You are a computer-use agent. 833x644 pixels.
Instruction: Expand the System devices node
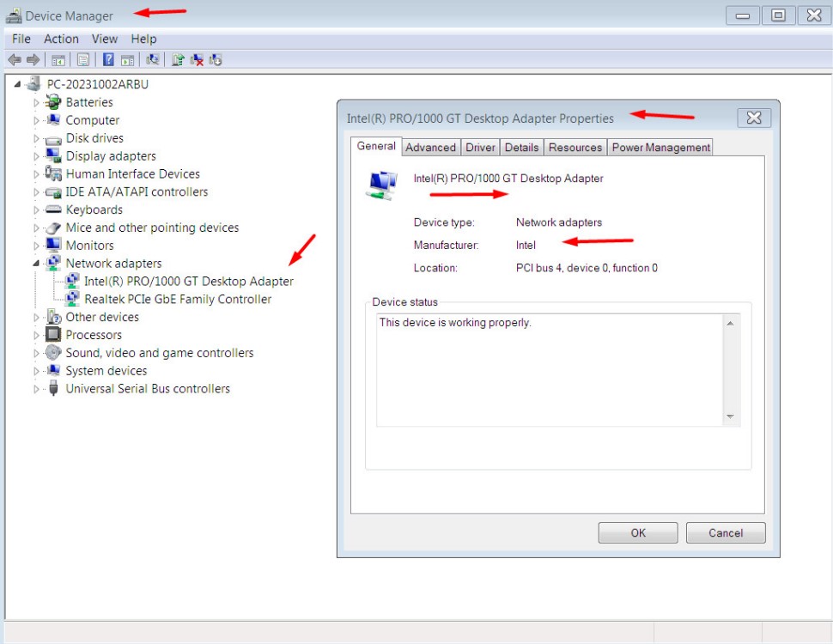point(36,371)
